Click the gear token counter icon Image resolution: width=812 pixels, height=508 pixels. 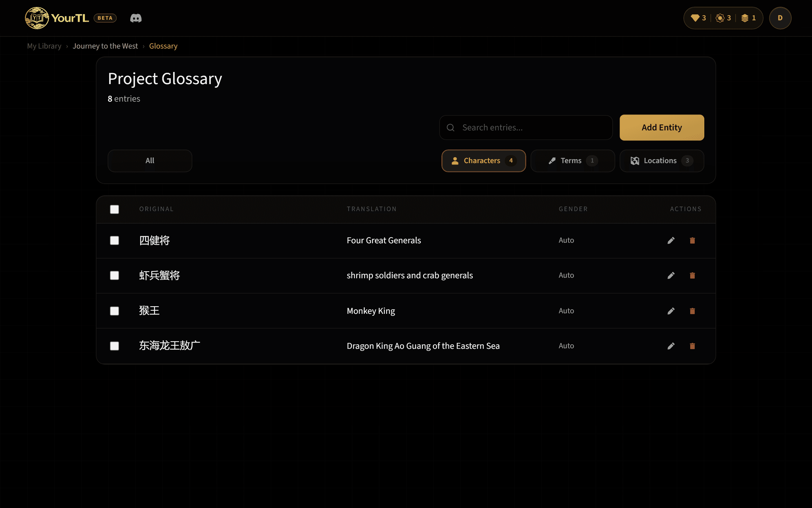click(x=720, y=18)
